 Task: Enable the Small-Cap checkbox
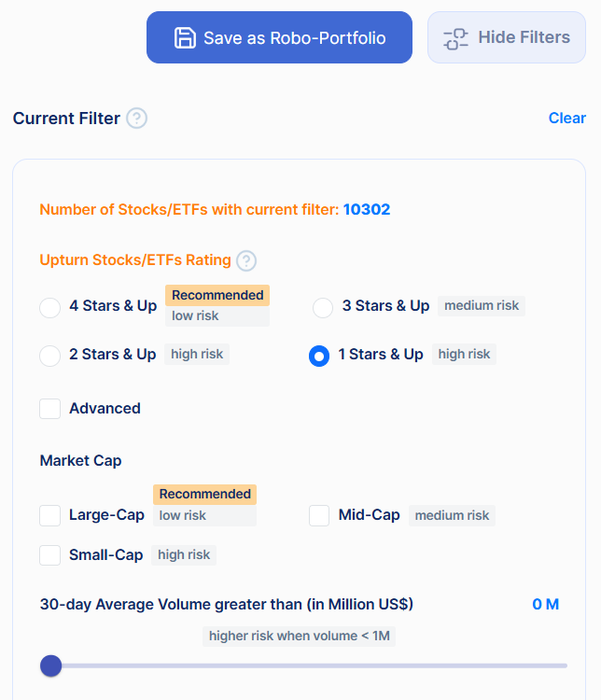(50, 555)
